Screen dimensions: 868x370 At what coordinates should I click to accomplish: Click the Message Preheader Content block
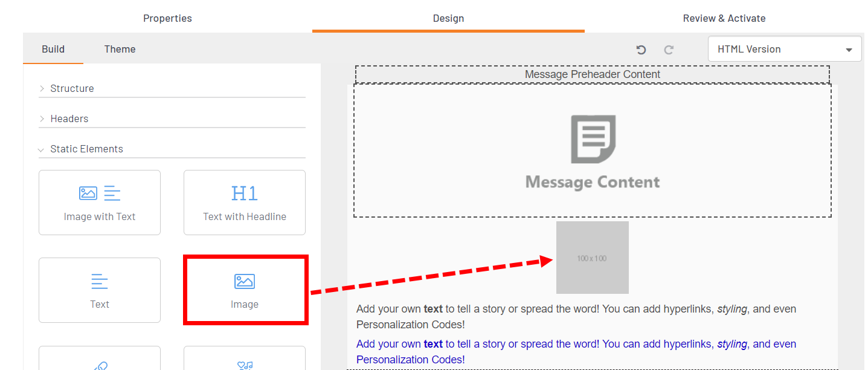pos(592,74)
